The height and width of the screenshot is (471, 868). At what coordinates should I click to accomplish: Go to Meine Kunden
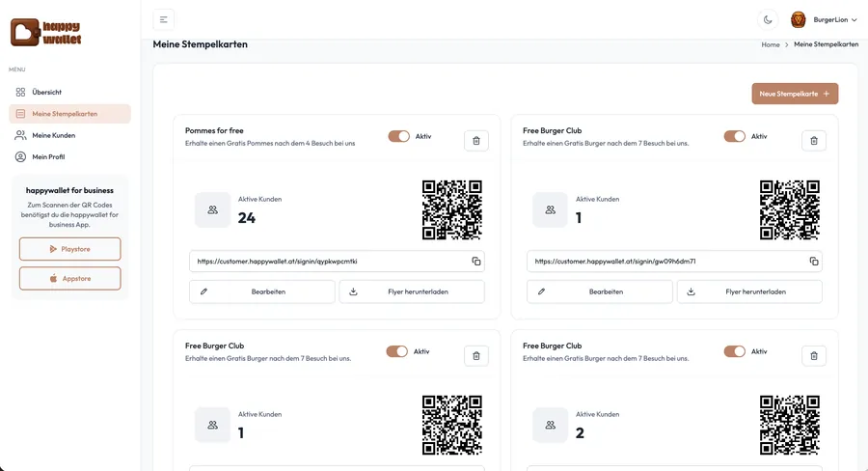(69, 135)
